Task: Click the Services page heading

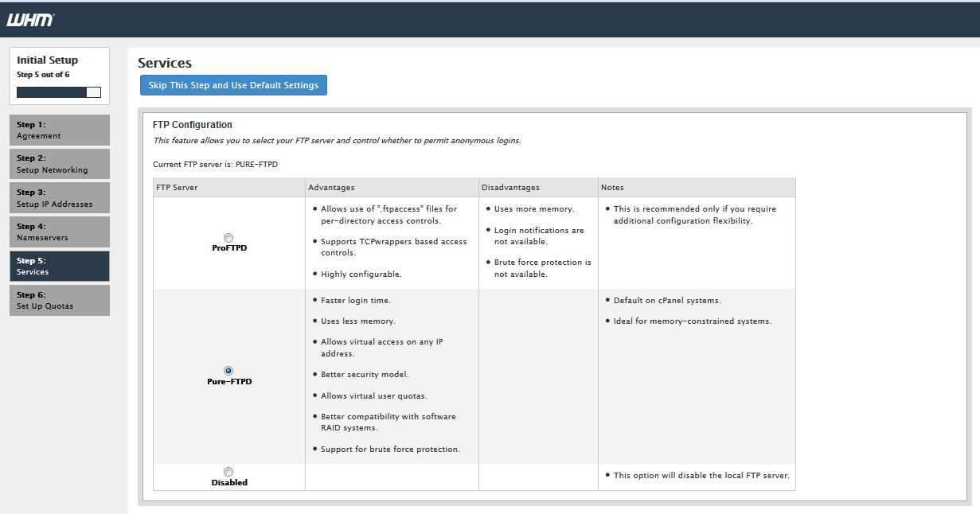Action: click(165, 63)
